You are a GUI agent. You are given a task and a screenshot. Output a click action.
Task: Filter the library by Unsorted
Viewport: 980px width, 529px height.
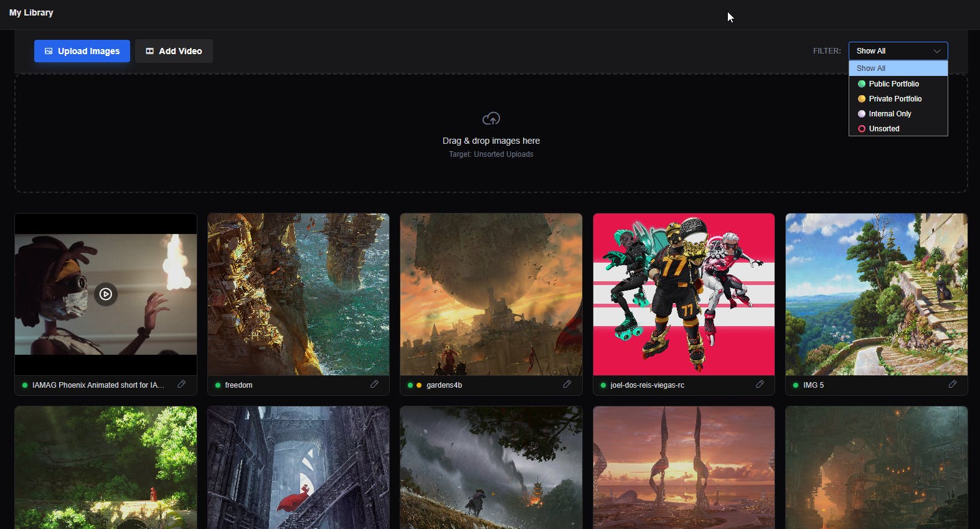[x=898, y=129]
